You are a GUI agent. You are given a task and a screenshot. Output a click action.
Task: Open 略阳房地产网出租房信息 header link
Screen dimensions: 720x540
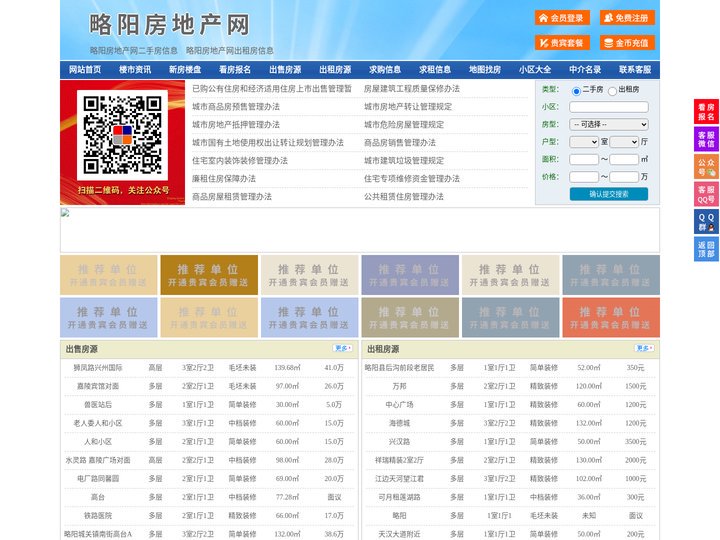click(x=230, y=51)
